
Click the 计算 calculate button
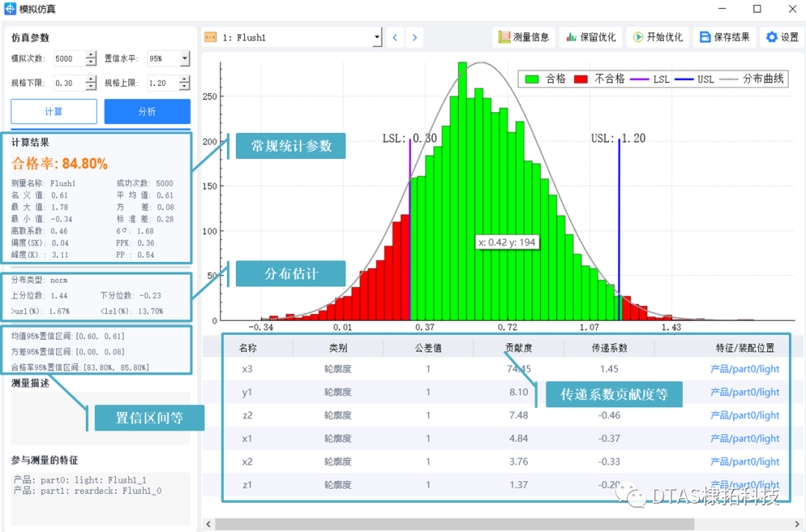[x=53, y=110]
